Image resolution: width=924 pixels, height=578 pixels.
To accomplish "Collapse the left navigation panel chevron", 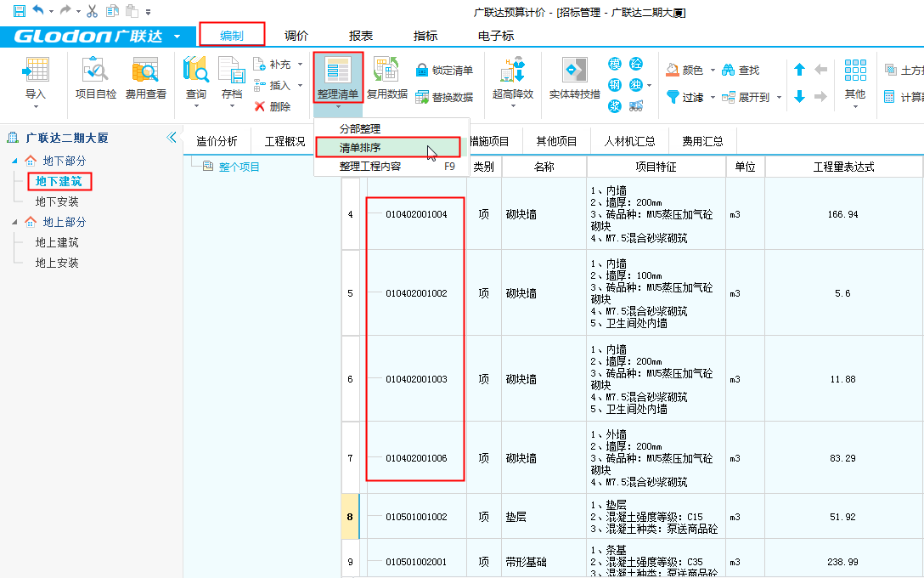I will pos(172,138).
